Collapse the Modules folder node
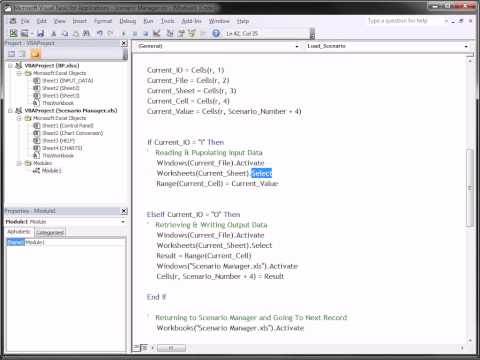This screenshot has width=480, height=360. (x=19, y=163)
